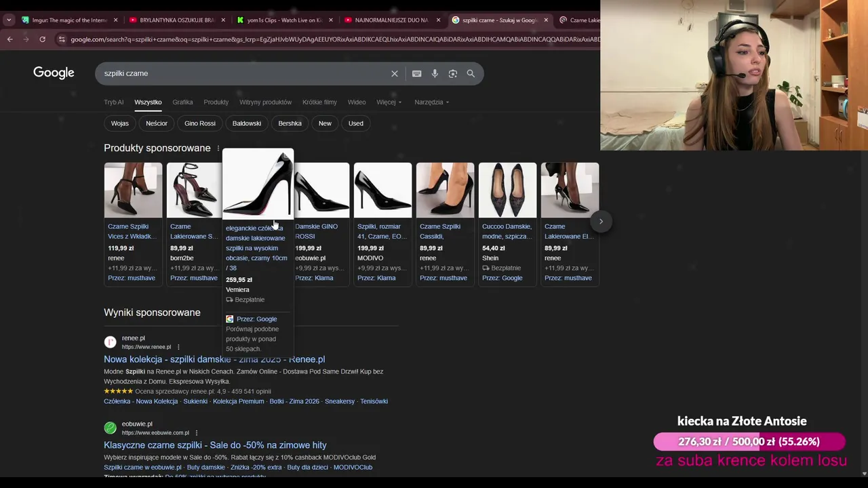The image size is (868, 488).
Task: Open Klasyczne czarne szpilki eobuwie result
Action: click(215, 445)
